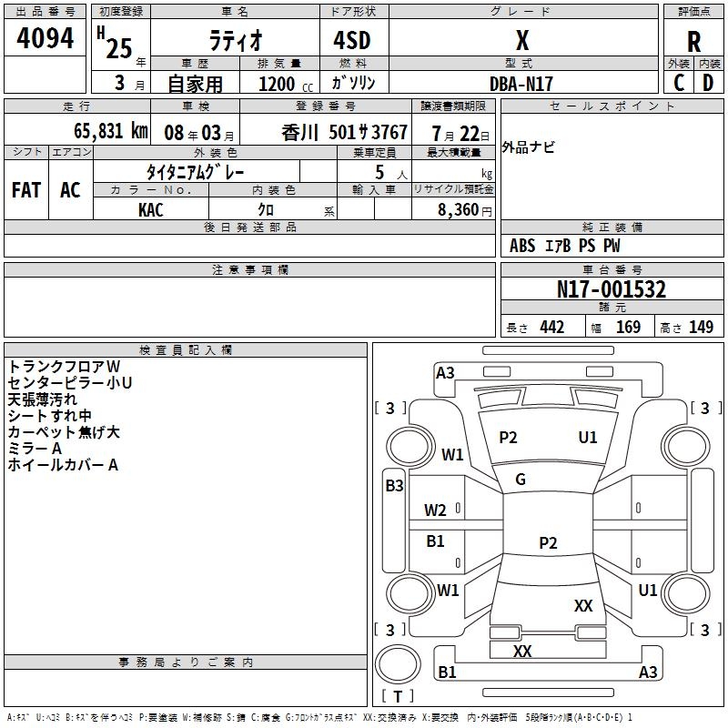The height and width of the screenshot is (728, 728).
Task: Click the shift type FAT
Action: click(26, 190)
